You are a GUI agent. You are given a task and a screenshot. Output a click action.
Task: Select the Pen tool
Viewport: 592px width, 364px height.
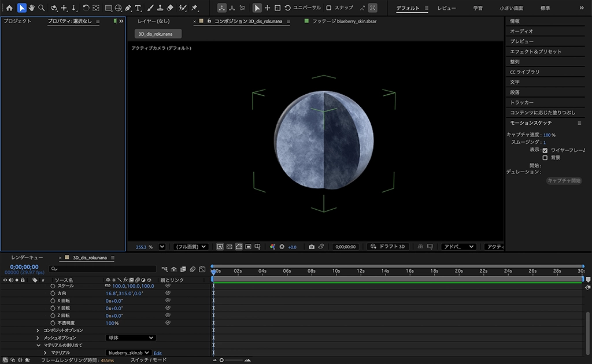pyautogui.click(x=128, y=8)
